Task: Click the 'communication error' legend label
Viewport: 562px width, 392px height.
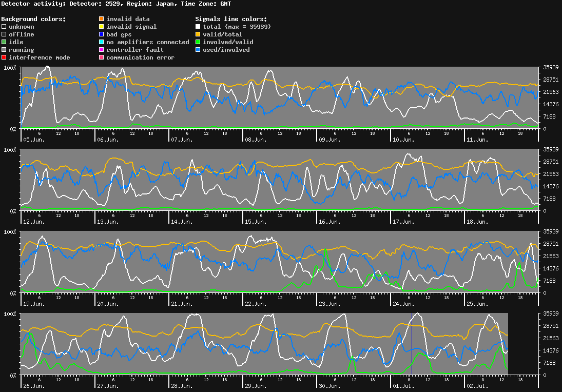Action: point(141,57)
